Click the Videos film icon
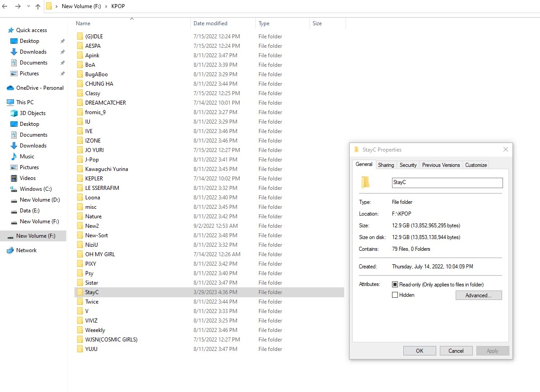The image size is (540, 392). (14, 178)
